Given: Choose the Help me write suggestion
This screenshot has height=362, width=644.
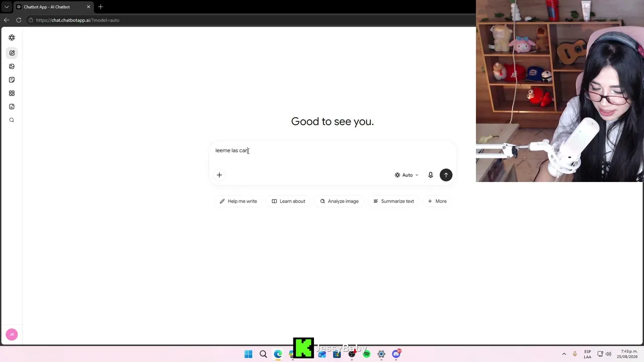Looking at the screenshot, I should (238, 201).
